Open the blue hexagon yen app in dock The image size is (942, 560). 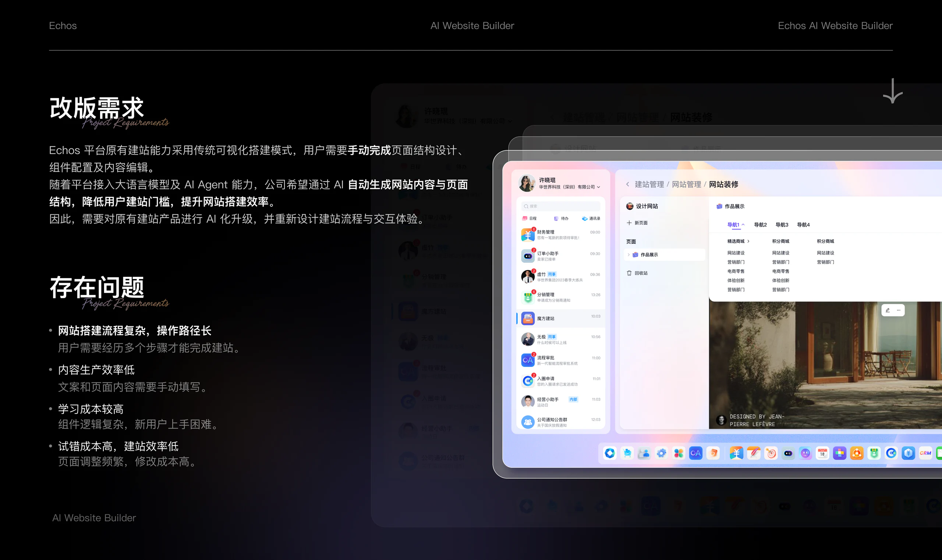coord(909,453)
